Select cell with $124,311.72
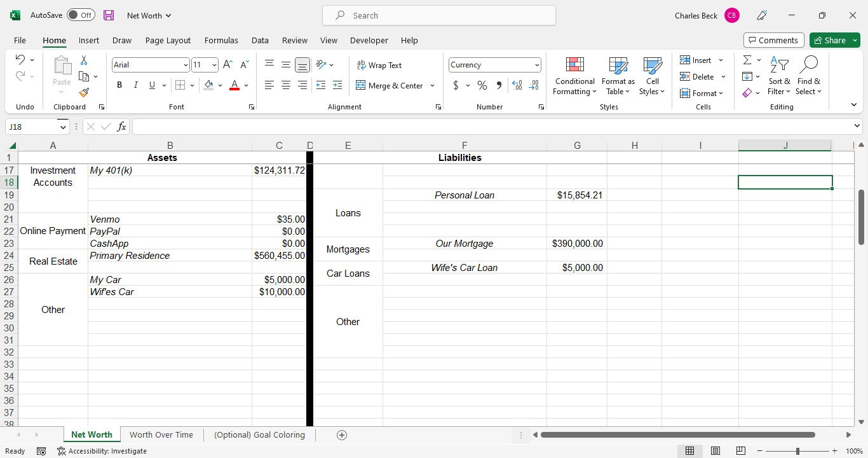This screenshot has width=868, height=458. (x=279, y=170)
